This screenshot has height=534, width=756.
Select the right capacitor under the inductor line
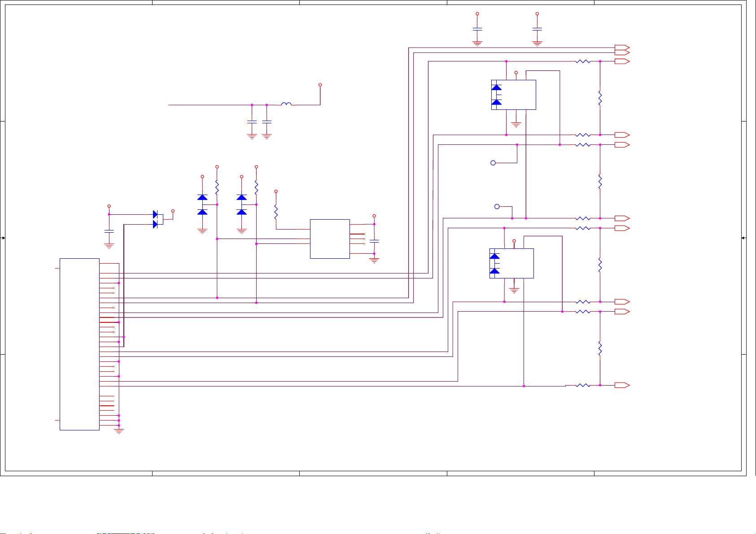[267, 122]
